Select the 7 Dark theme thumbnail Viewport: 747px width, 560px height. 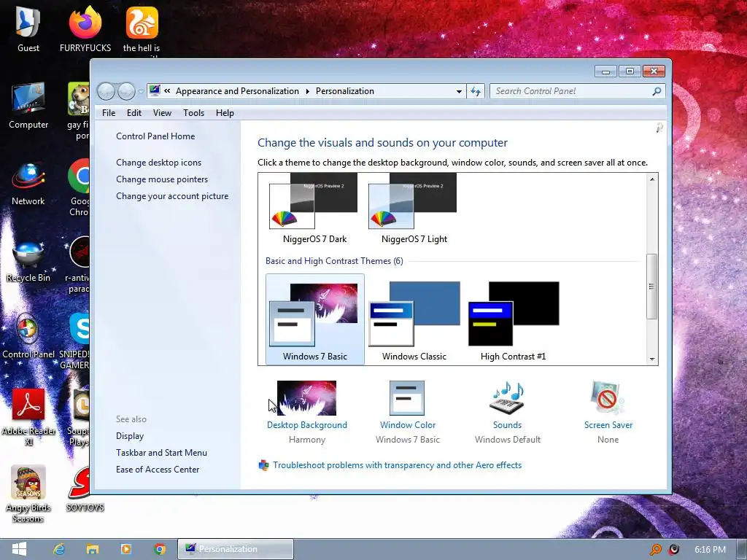[314, 200]
